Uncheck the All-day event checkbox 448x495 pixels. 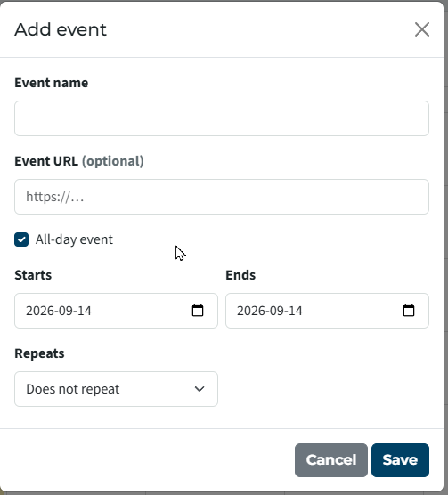21,239
